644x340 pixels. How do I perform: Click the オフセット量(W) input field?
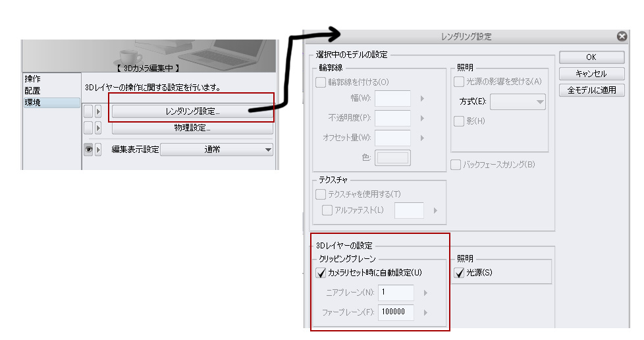(392, 138)
